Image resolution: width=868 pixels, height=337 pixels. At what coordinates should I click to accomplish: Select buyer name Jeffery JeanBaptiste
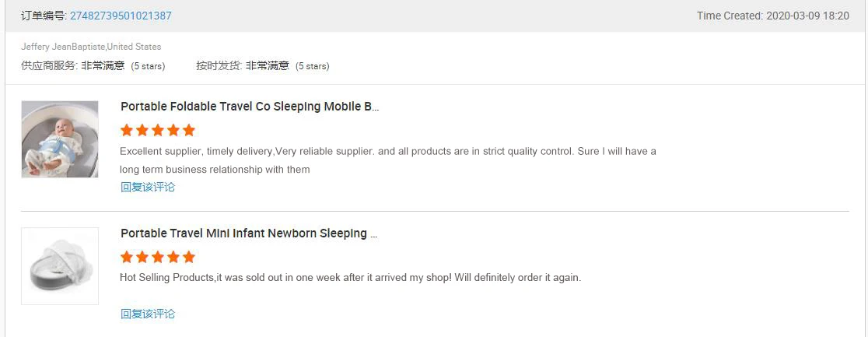[x=63, y=47]
